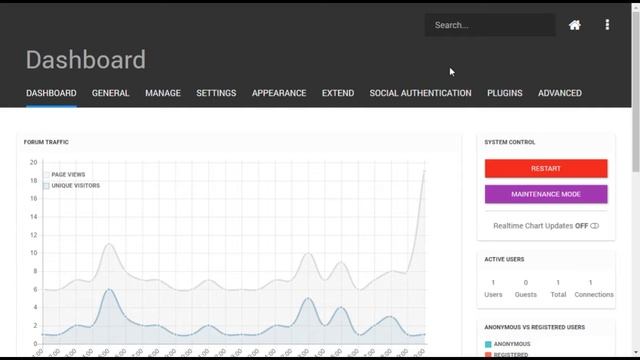This screenshot has width=640, height=360.
Task: Open the Plugins menu
Action: [504, 93]
